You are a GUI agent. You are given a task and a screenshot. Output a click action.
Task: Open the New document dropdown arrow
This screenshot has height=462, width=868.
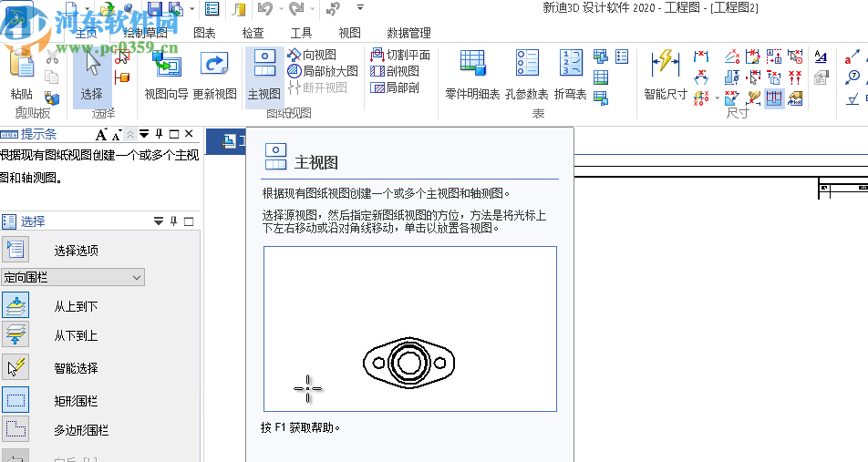tap(87, 8)
